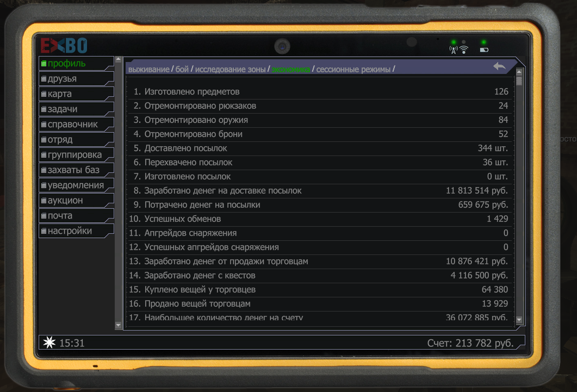Switch to the выживание statistics tab
The width and height of the screenshot is (577, 392).
(x=148, y=69)
